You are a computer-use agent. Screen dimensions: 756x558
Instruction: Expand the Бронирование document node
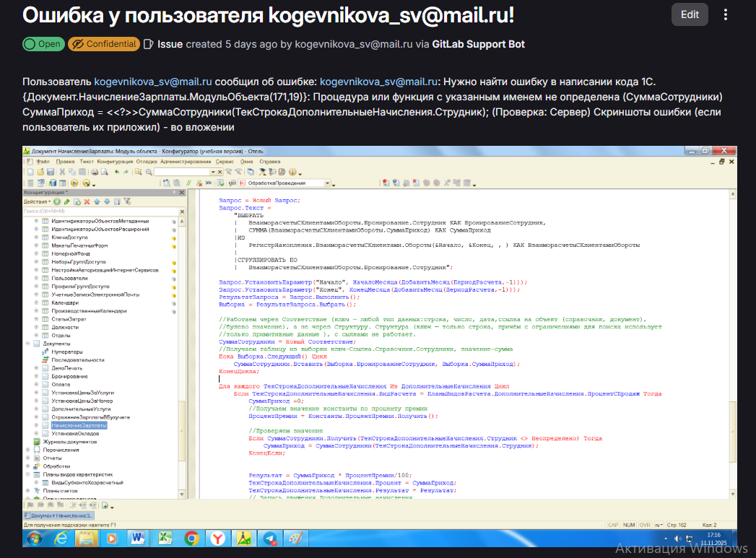pos(36,376)
